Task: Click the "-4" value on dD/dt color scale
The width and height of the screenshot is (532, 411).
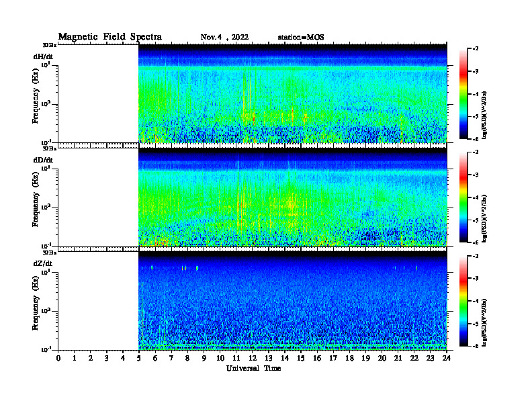Action: click(476, 197)
